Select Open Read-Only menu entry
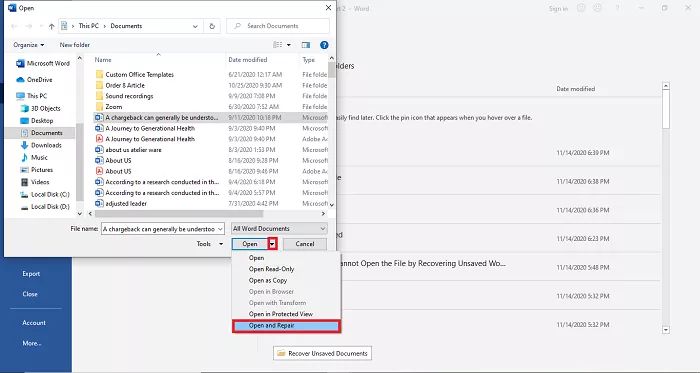This screenshot has width=700, height=373. [271, 269]
